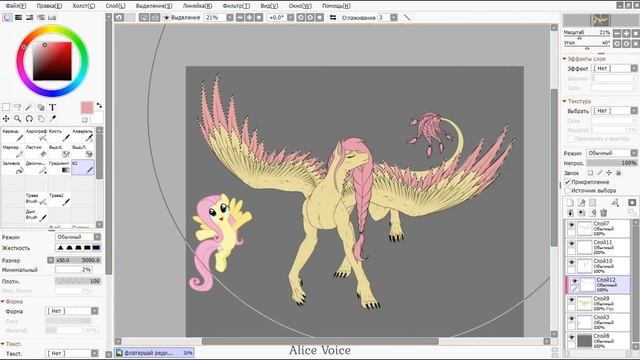The image size is (640, 360).
Task: Select the Move tool
Action: (6, 119)
